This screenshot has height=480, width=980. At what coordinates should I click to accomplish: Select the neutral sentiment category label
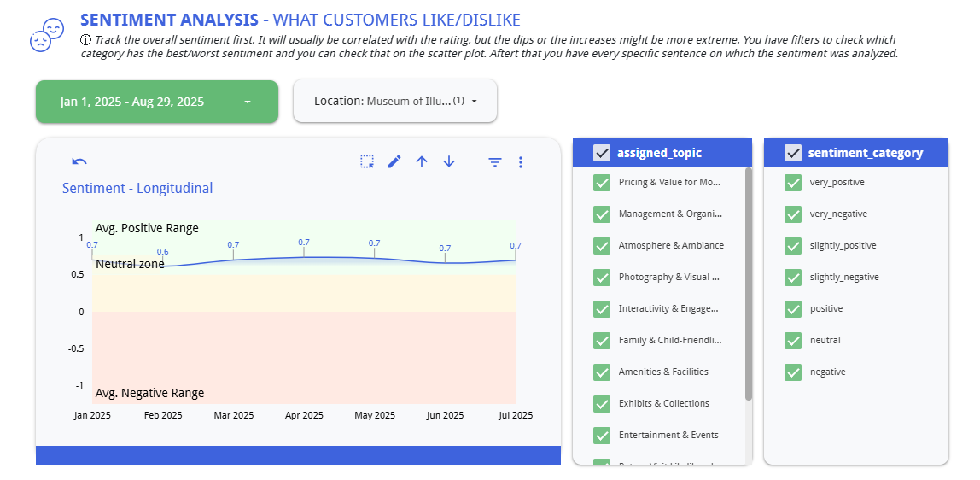pos(825,341)
